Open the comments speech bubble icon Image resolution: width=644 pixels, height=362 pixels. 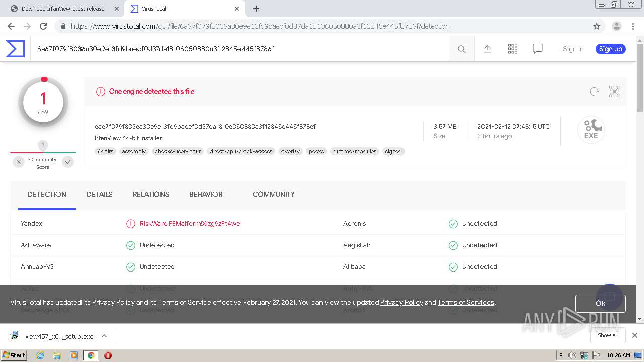tap(538, 49)
